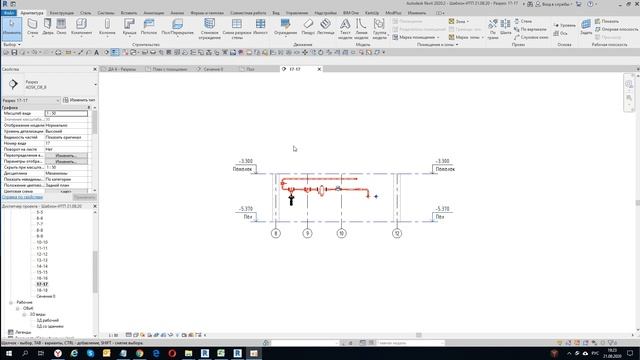Click the Apply (Применить) button in Properties
Screen dimensions: 640x360
click(84, 197)
